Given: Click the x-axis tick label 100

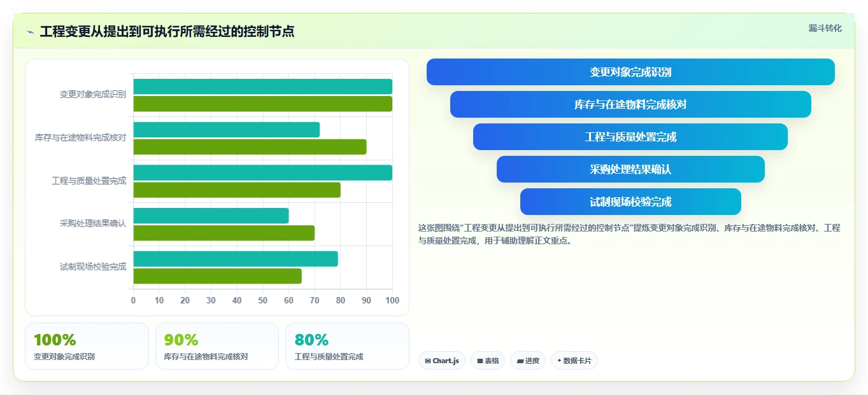Looking at the screenshot, I should [x=392, y=300].
